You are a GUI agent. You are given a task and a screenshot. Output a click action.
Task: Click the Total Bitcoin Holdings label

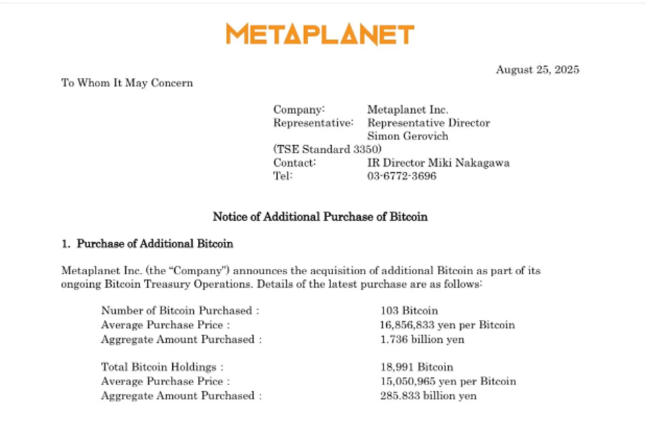point(162,367)
